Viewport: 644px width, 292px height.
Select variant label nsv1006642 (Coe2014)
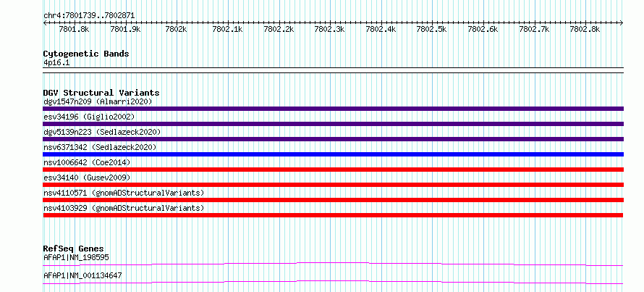[87, 162]
